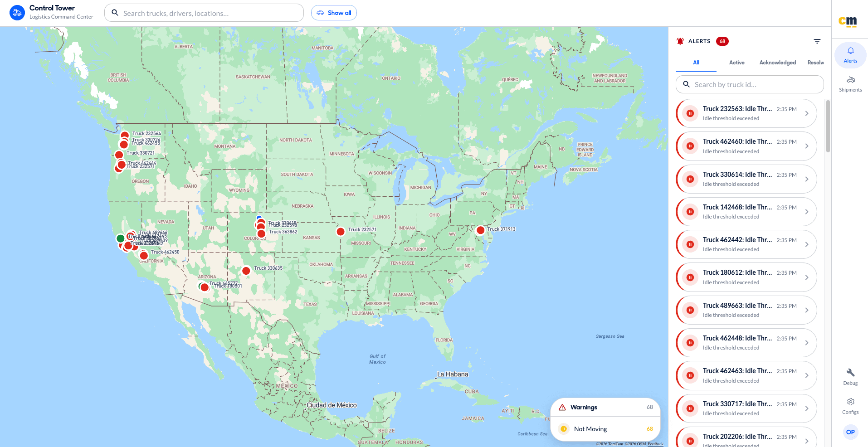This screenshot has height=447, width=868.
Task: Click the pause icon on the Truck 142468 alert
Action: (x=690, y=212)
